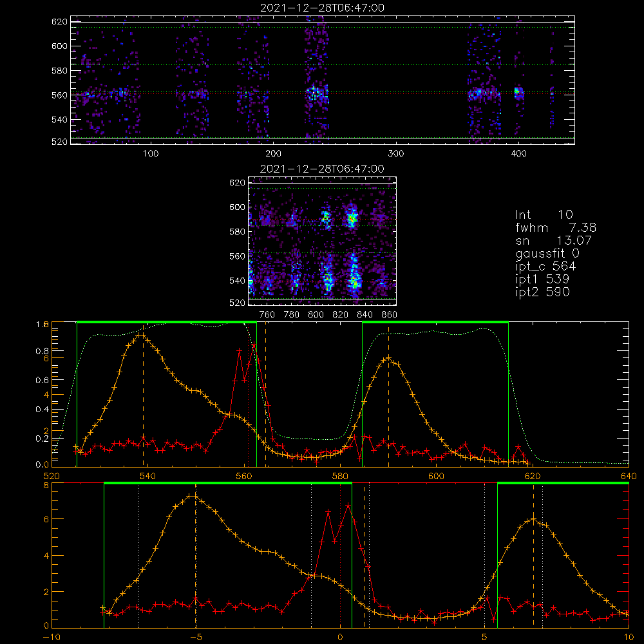Select the 'ipt2 590' readout
This screenshot has width=644, height=644.
point(542,292)
